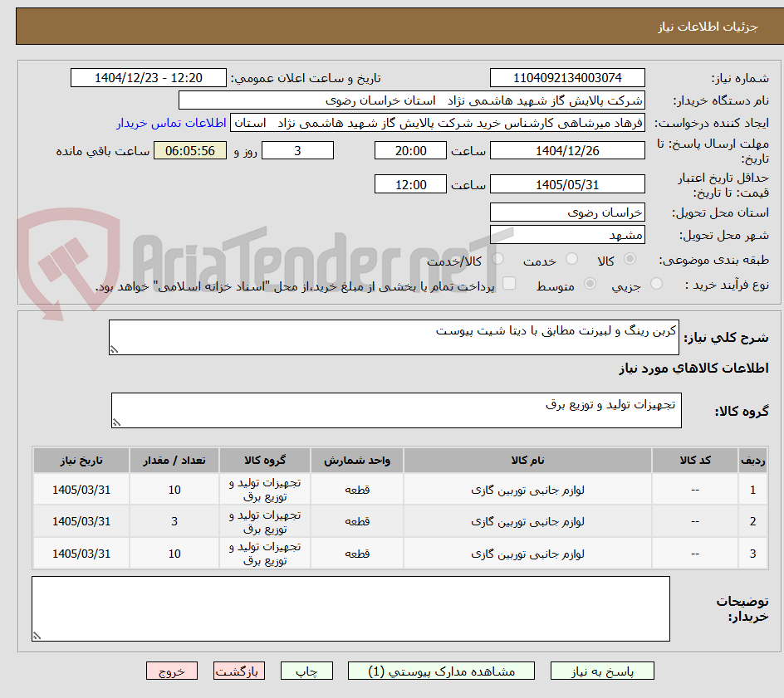Click goods group cell in row 1
Image resolution: width=784 pixels, height=698 pixels.
265,490
